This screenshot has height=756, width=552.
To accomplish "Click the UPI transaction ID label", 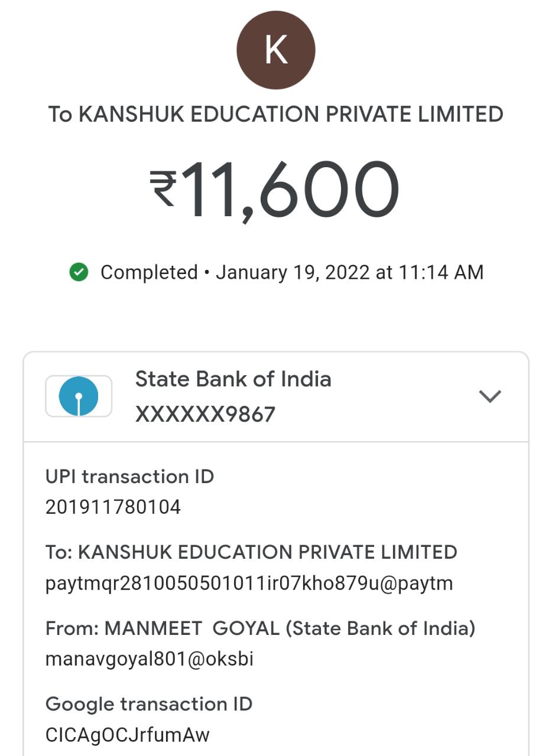I will pos(129,477).
